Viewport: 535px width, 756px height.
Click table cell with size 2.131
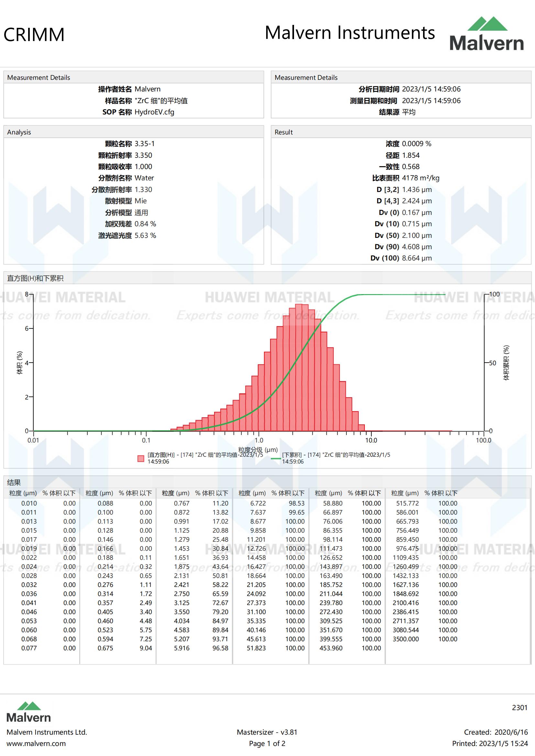click(182, 576)
